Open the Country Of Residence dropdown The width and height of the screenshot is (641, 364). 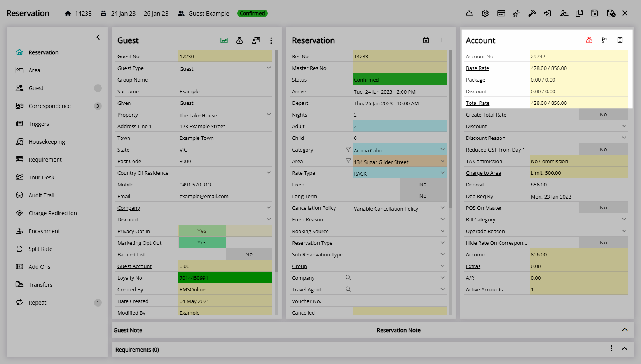coord(269,173)
